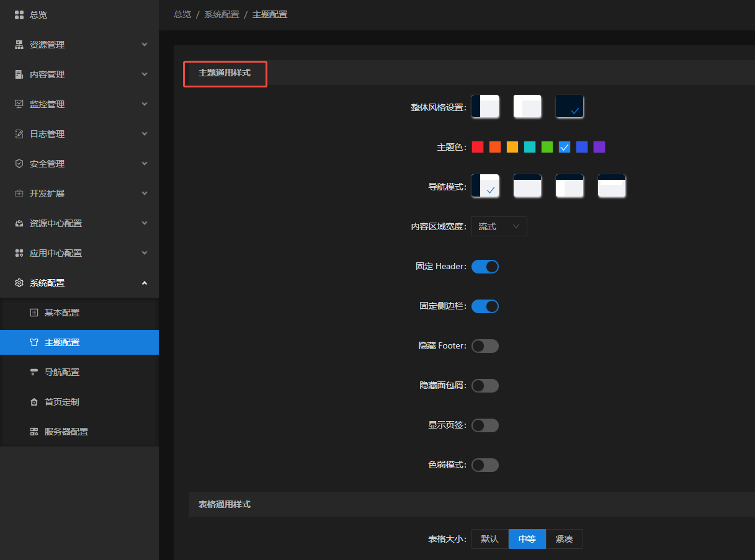Click the 服务器配置 server icon
Image resolution: width=755 pixels, height=560 pixels.
click(x=34, y=432)
